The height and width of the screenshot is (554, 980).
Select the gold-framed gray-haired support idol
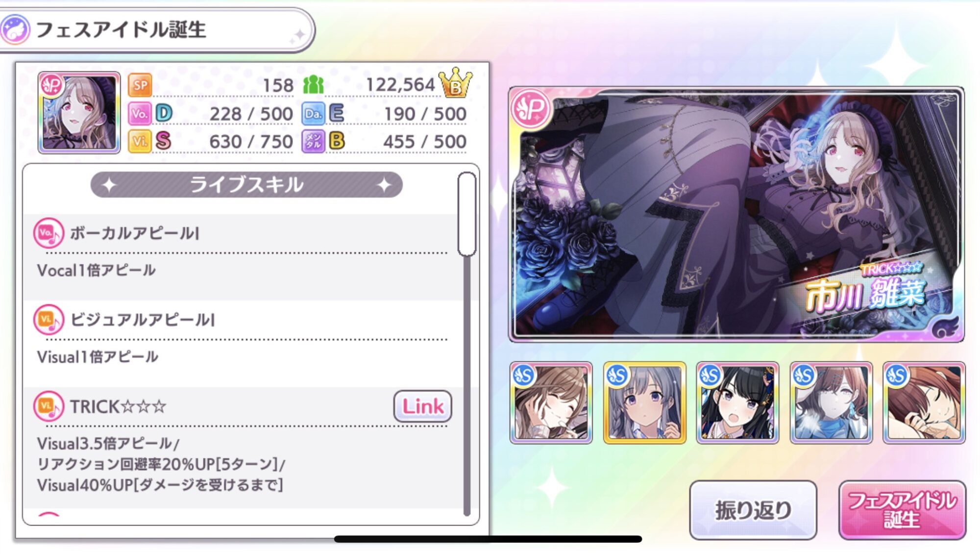click(644, 403)
